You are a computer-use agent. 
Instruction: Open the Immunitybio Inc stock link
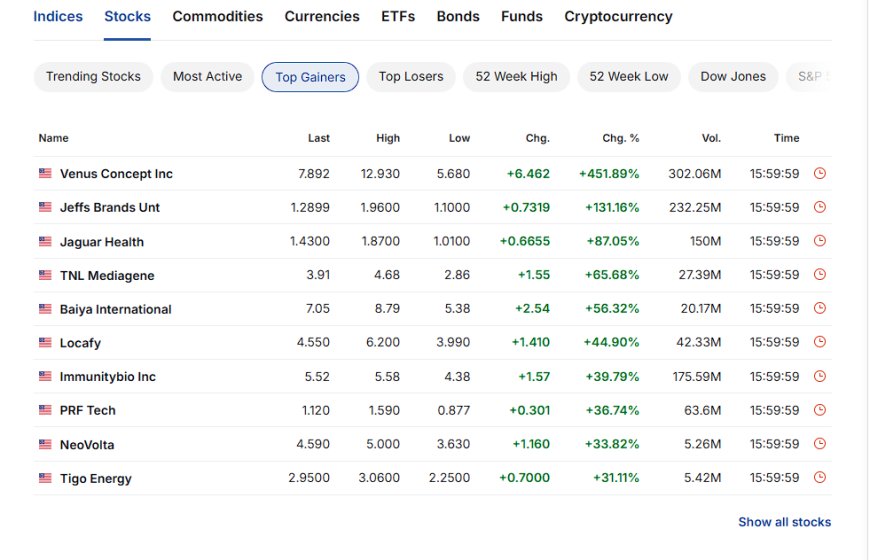click(108, 377)
